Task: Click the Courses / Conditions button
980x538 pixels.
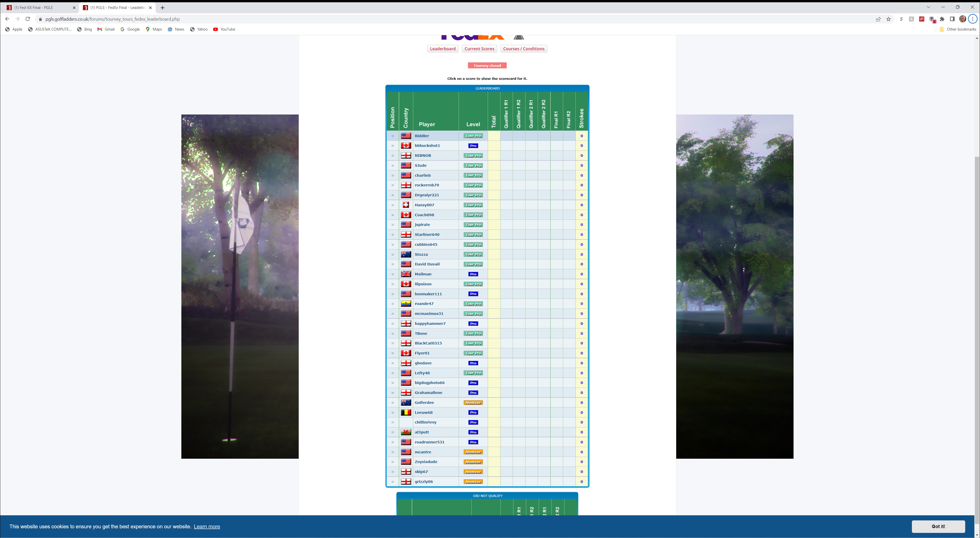Action: [523, 49]
